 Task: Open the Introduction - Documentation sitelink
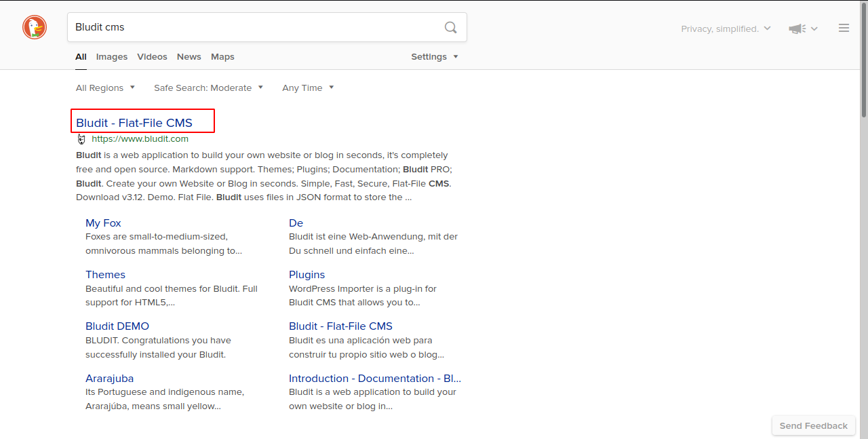pyautogui.click(x=375, y=378)
